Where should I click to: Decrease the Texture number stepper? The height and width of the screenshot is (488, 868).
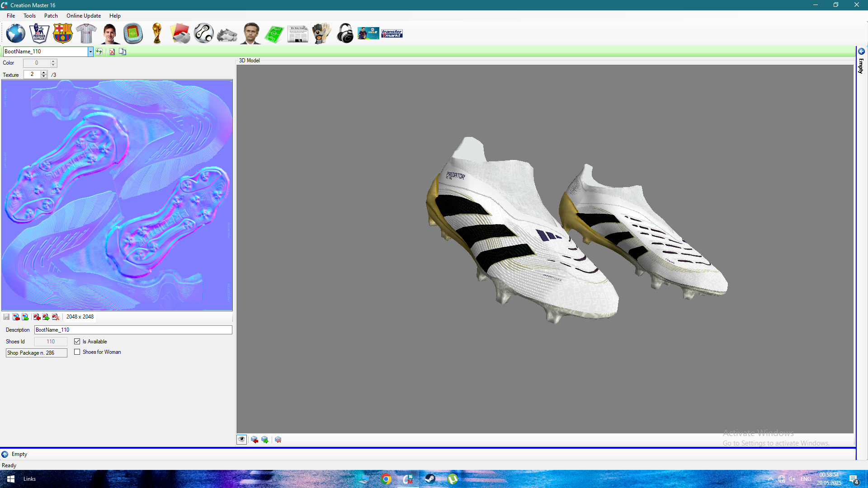(x=44, y=76)
